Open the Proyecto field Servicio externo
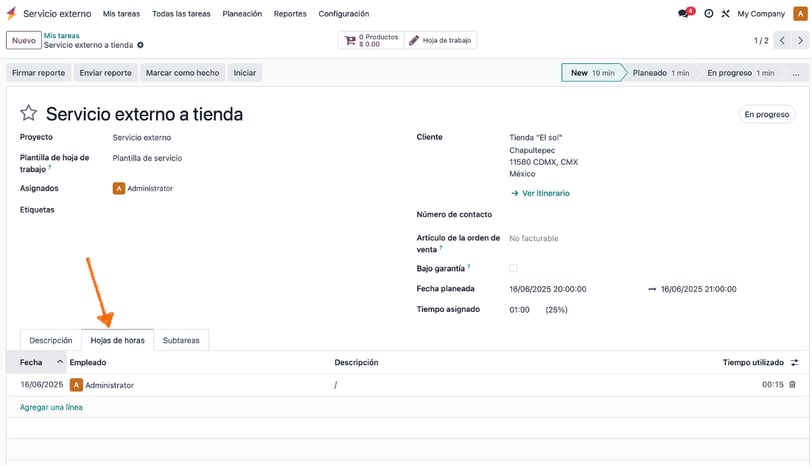The image size is (812, 470). pos(141,138)
